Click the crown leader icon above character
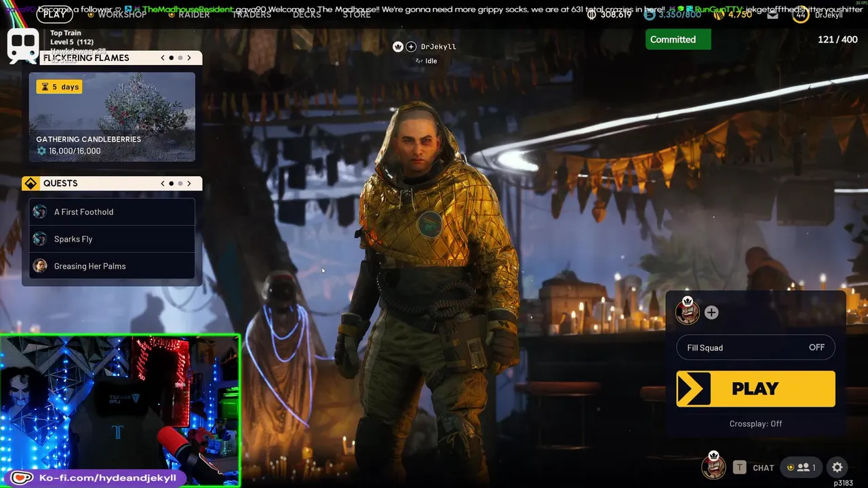The width and height of the screenshot is (868, 488). (398, 47)
